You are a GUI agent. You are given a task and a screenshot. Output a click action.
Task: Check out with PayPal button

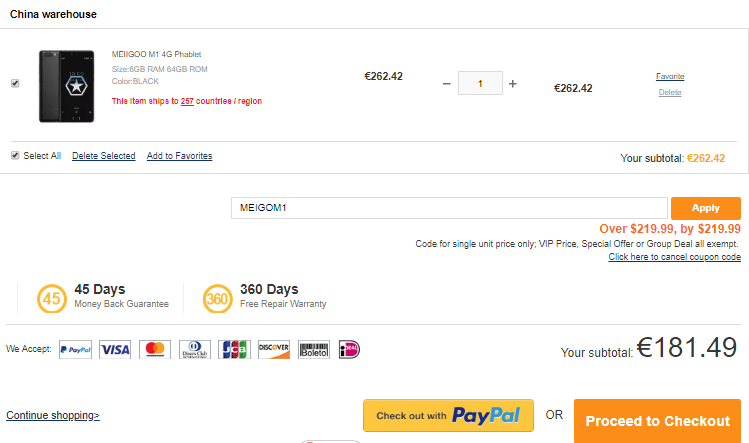448,415
